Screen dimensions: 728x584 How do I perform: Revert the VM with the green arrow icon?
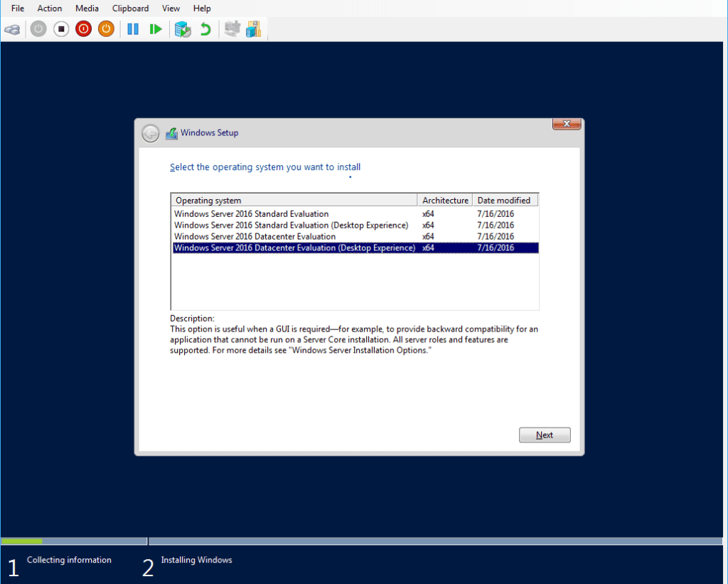[205, 29]
